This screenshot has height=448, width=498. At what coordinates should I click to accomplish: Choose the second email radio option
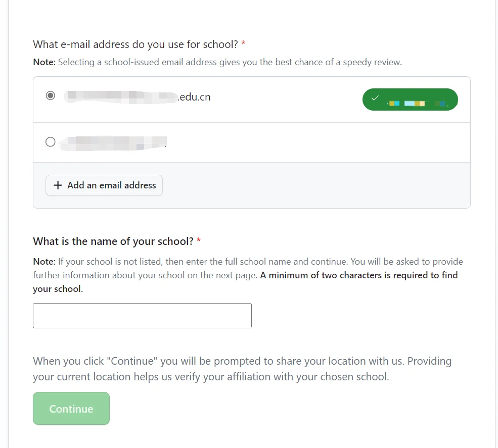pos(51,142)
